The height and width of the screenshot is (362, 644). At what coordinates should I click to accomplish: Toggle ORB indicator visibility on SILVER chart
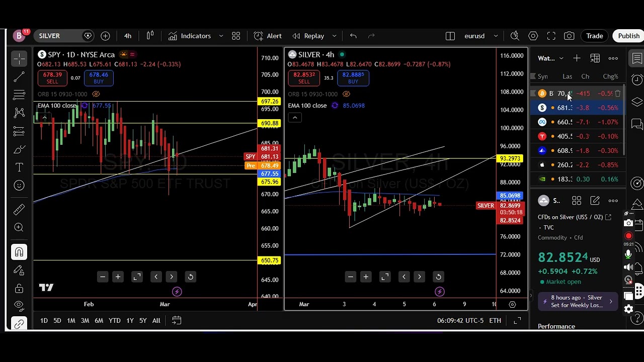pos(346,94)
